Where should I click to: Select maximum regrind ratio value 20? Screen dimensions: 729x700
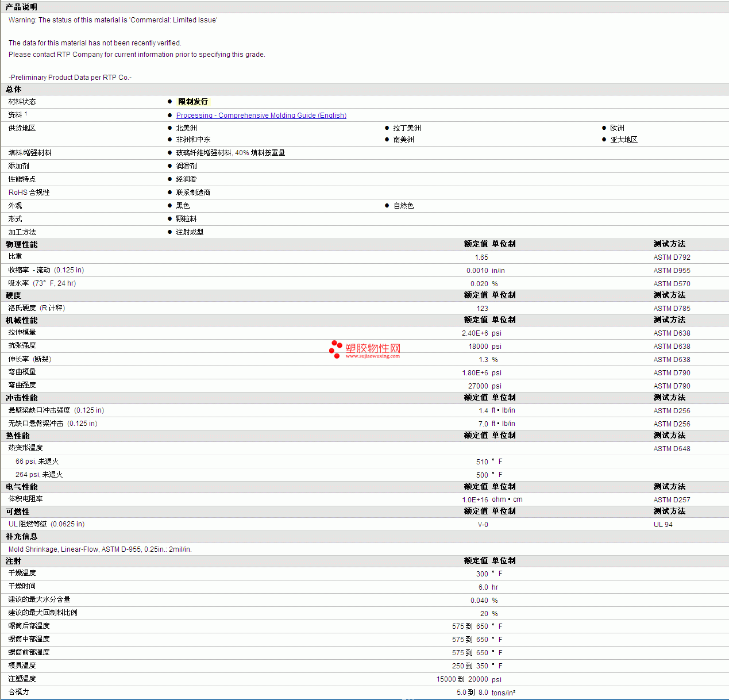coord(484,614)
